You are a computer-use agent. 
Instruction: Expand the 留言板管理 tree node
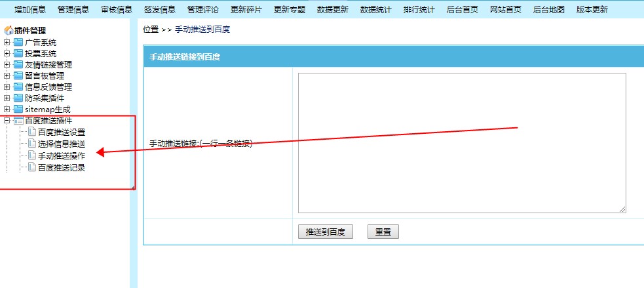tap(7, 75)
